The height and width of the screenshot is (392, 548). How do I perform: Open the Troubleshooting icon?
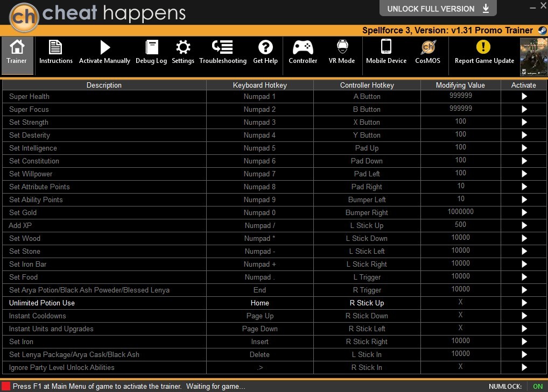[223, 47]
